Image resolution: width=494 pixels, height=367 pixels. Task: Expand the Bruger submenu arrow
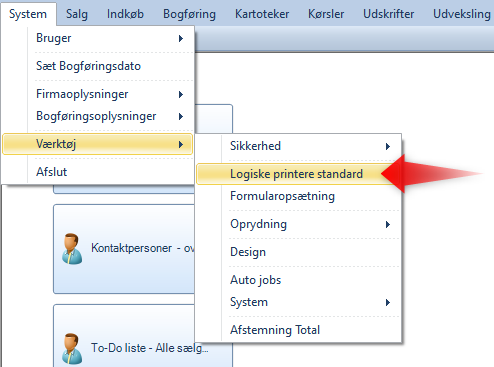coord(181,38)
